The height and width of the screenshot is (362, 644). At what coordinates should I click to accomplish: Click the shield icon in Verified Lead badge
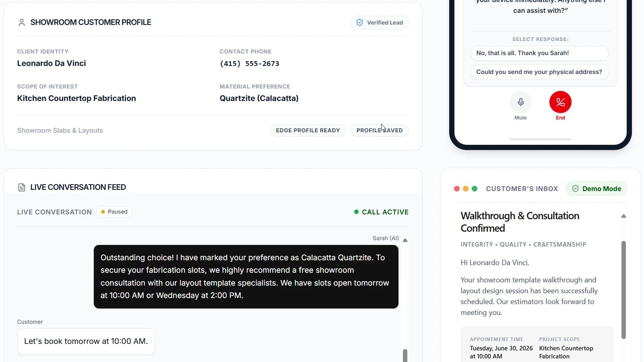359,23
